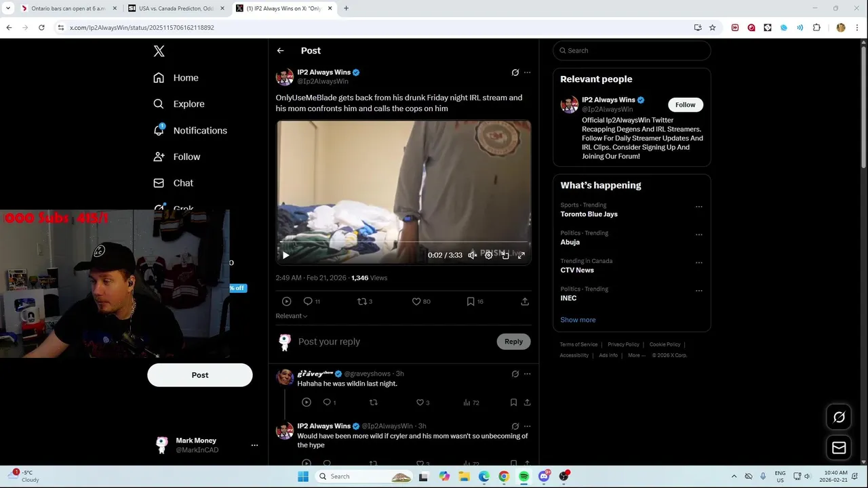Viewport: 868px width, 488px height.
Task: Open Grok floating button at right
Action: (x=839, y=418)
